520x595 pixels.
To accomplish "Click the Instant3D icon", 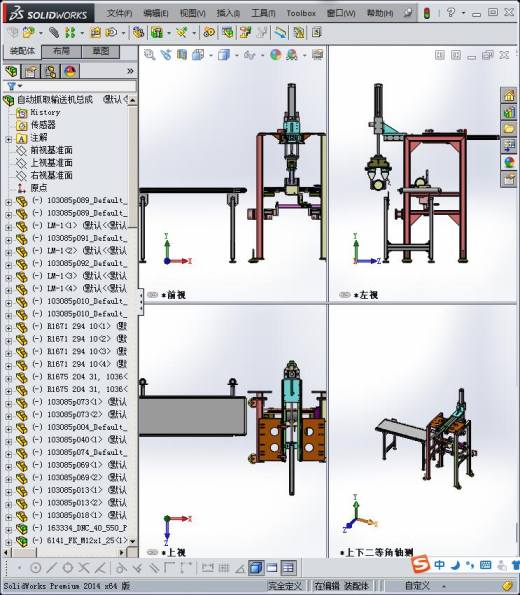I will 280,33.
